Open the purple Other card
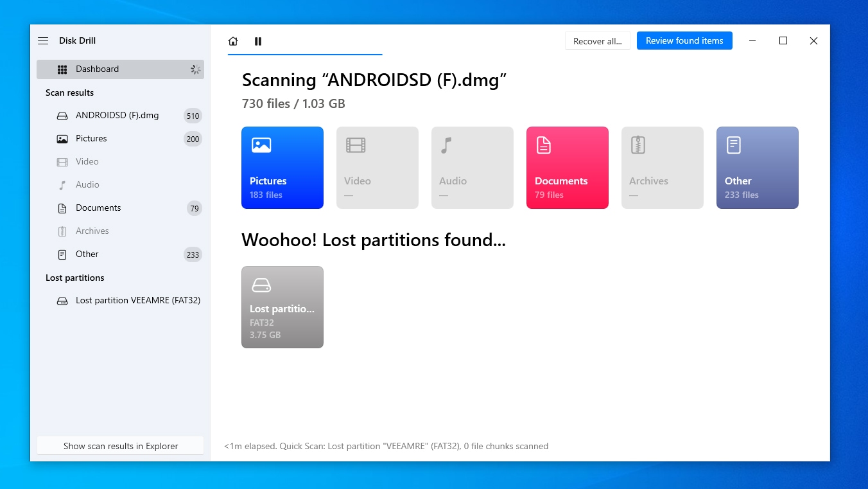868x489 pixels. tap(758, 168)
